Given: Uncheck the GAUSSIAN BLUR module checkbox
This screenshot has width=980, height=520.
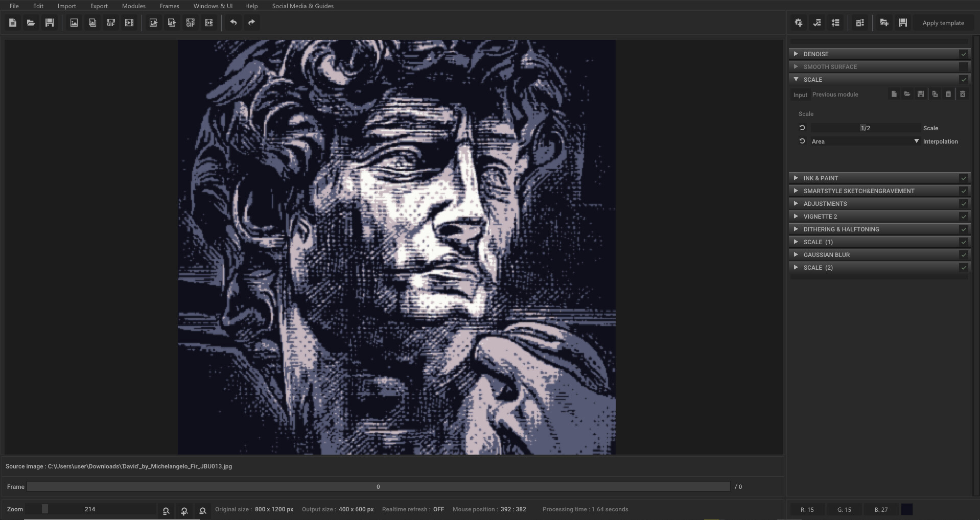Looking at the screenshot, I should click(x=964, y=254).
